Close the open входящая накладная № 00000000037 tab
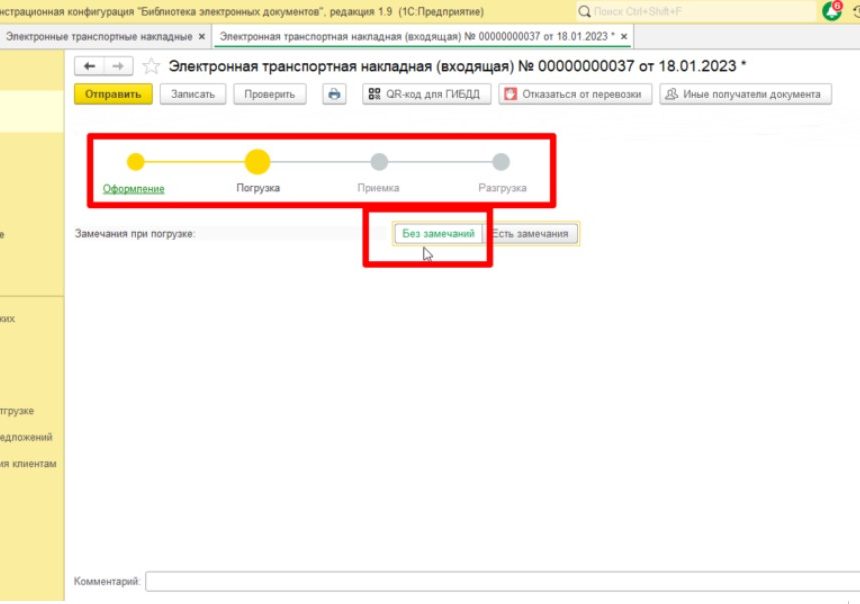 click(624, 37)
